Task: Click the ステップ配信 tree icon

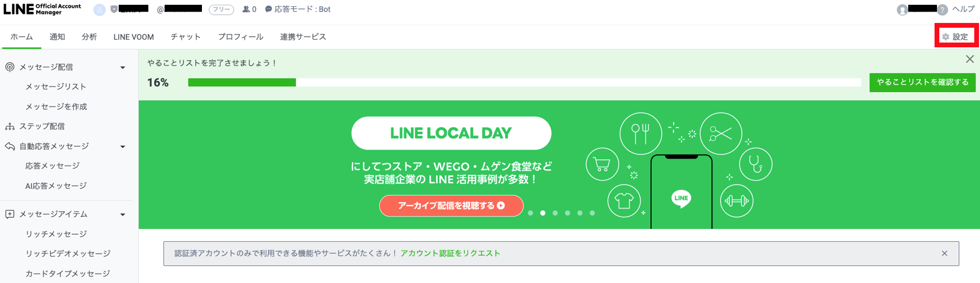Action: click(10, 127)
